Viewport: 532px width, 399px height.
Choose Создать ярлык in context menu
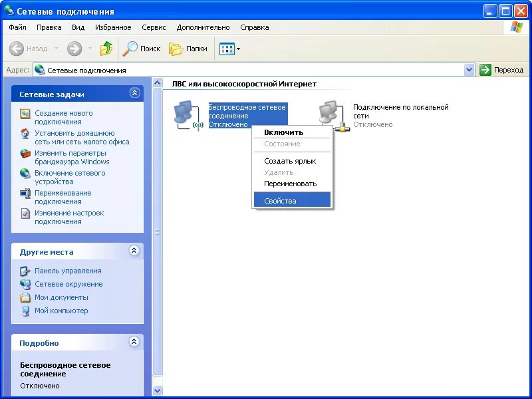292,161
